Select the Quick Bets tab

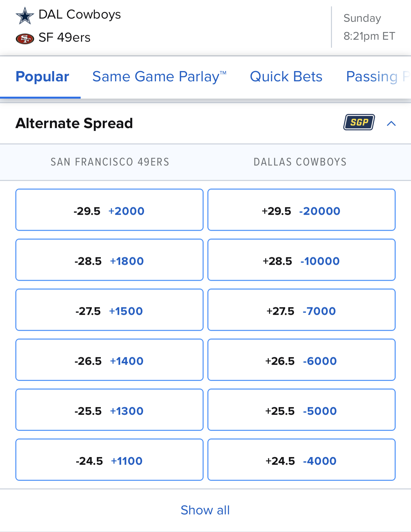pos(286,77)
